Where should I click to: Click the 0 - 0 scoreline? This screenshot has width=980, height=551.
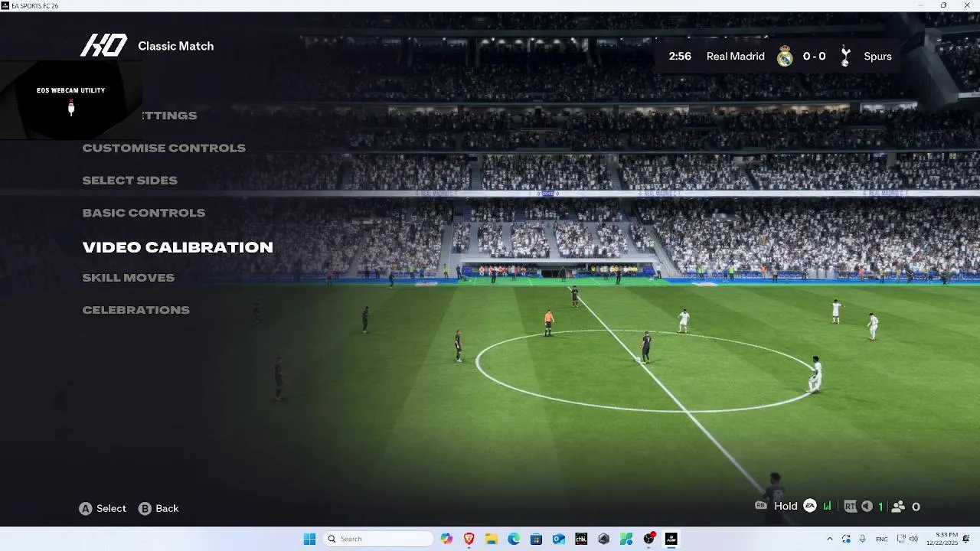click(x=814, y=56)
